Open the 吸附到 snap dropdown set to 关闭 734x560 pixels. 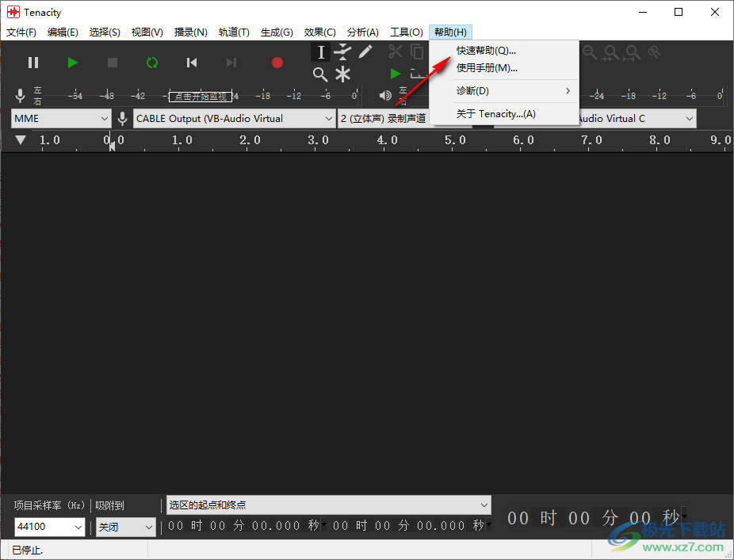126,527
